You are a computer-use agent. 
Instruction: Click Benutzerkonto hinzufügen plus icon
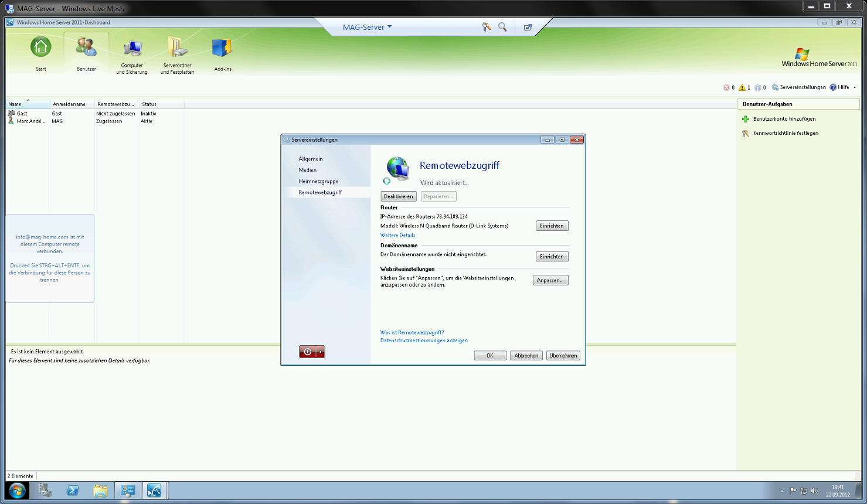tap(746, 119)
